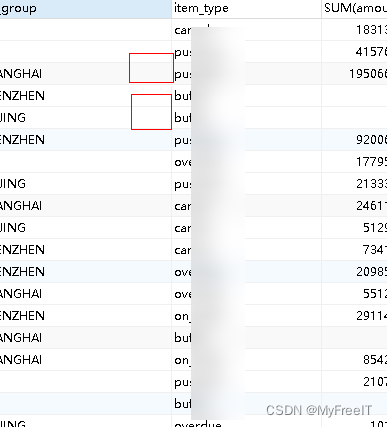Viewport: 387px width, 427px height.
Task: Select the ENZHEN group cell in the 92006 row
Action: [x=85, y=140]
